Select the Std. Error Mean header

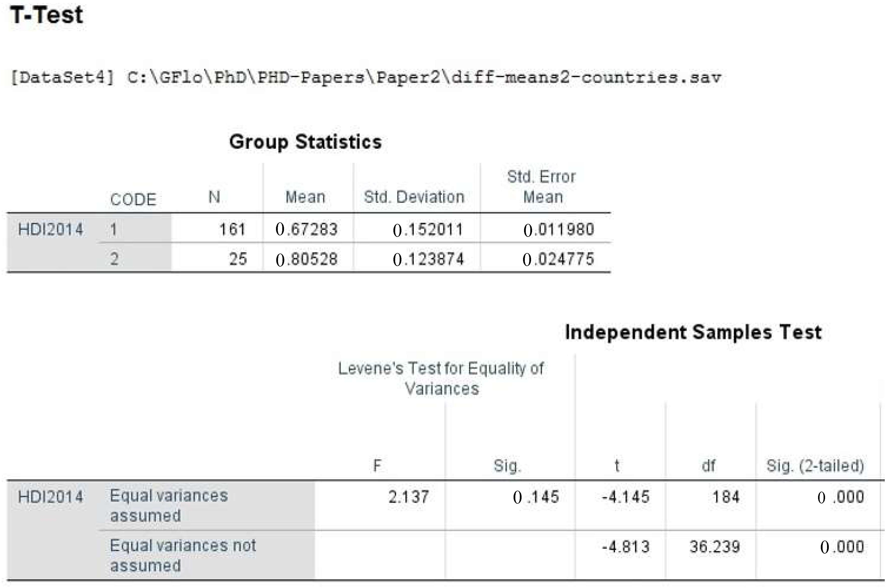pyautogui.click(x=542, y=187)
